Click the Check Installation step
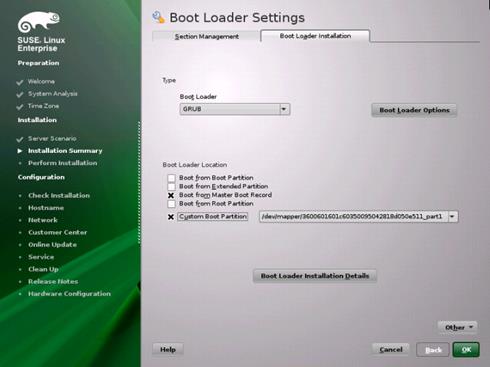Screen dimensions: 490x367 tap(59, 196)
